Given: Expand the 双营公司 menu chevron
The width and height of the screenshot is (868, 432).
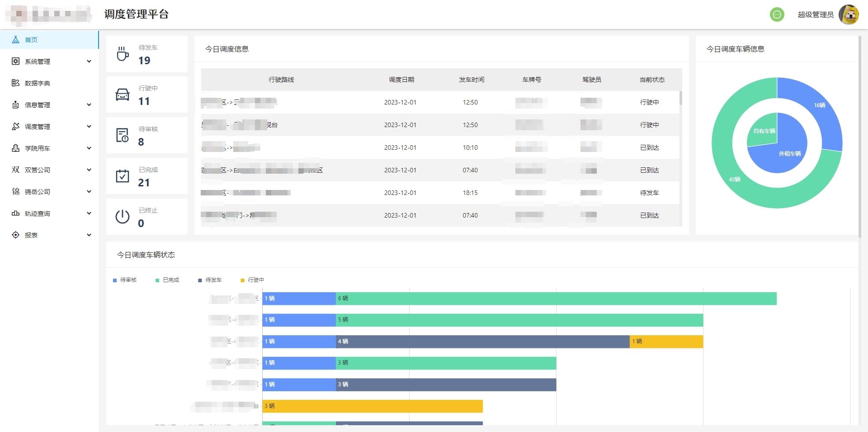Looking at the screenshot, I should click(x=89, y=170).
